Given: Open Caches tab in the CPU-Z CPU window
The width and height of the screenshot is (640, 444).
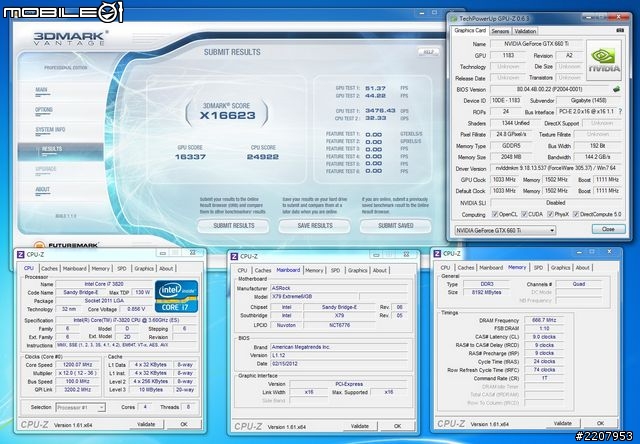Looking at the screenshot, I should [49, 269].
